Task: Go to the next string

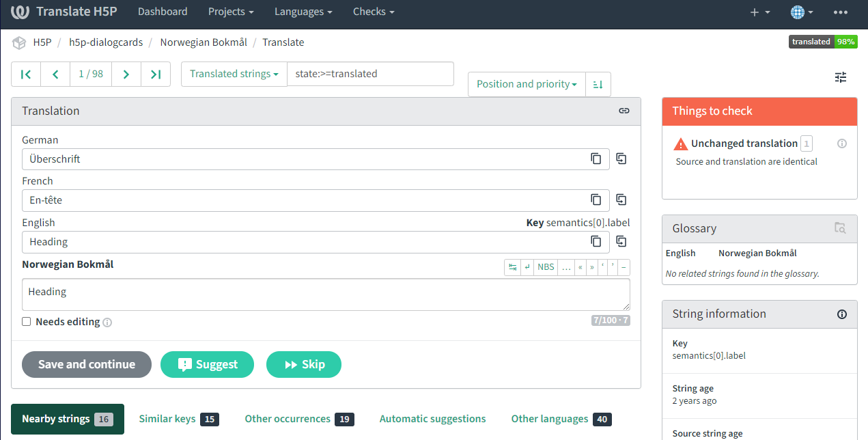Action: 126,74
